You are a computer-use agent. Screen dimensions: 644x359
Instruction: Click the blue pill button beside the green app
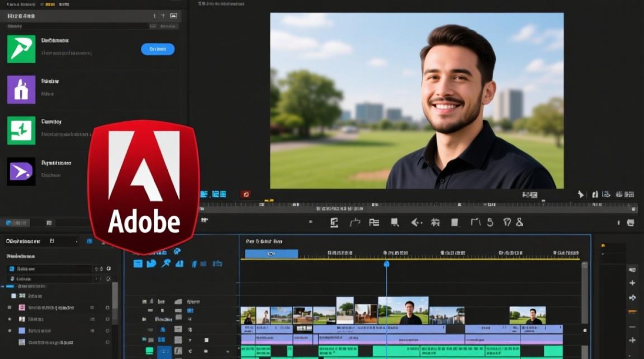[x=158, y=49]
